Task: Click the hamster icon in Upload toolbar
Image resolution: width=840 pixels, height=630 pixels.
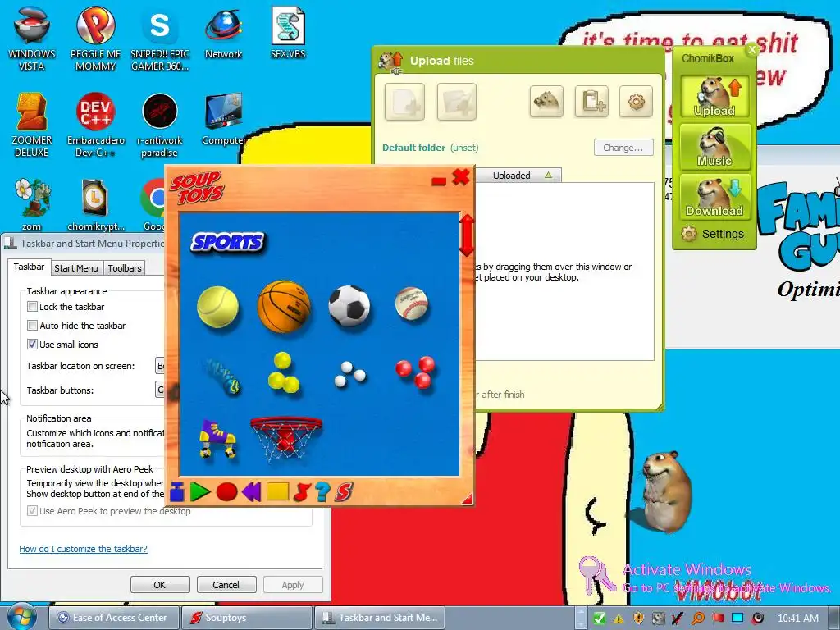Action: click(x=546, y=101)
